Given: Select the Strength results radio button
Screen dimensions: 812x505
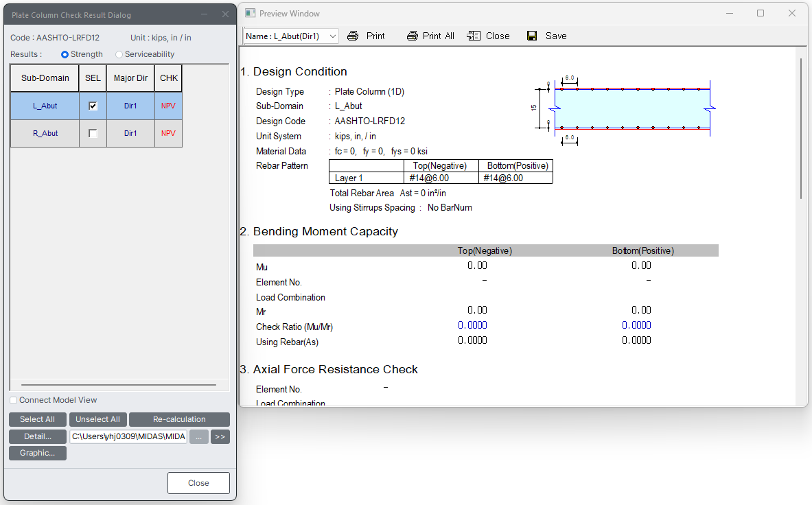Looking at the screenshot, I should pos(65,54).
